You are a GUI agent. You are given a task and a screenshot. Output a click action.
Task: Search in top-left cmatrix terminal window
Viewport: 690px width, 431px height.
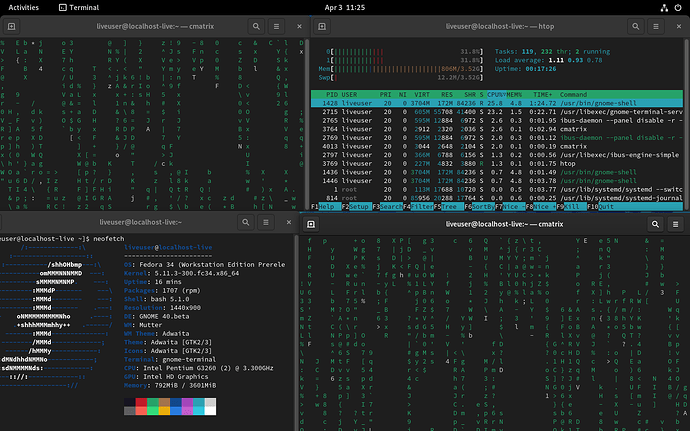click(x=256, y=26)
